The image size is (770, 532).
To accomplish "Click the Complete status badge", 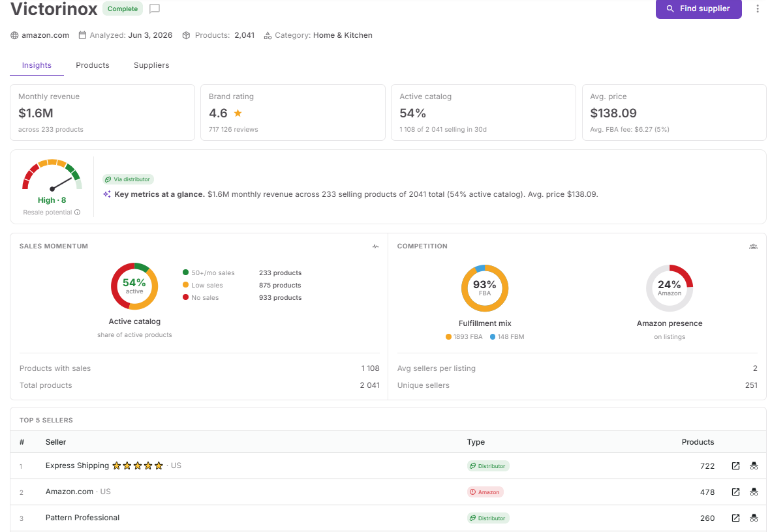I will tap(123, 9).
